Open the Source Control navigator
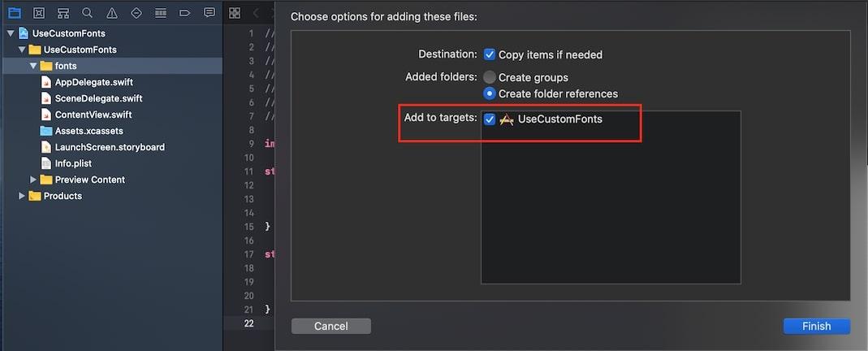868x351 pixels. click(x=38, y=13)
